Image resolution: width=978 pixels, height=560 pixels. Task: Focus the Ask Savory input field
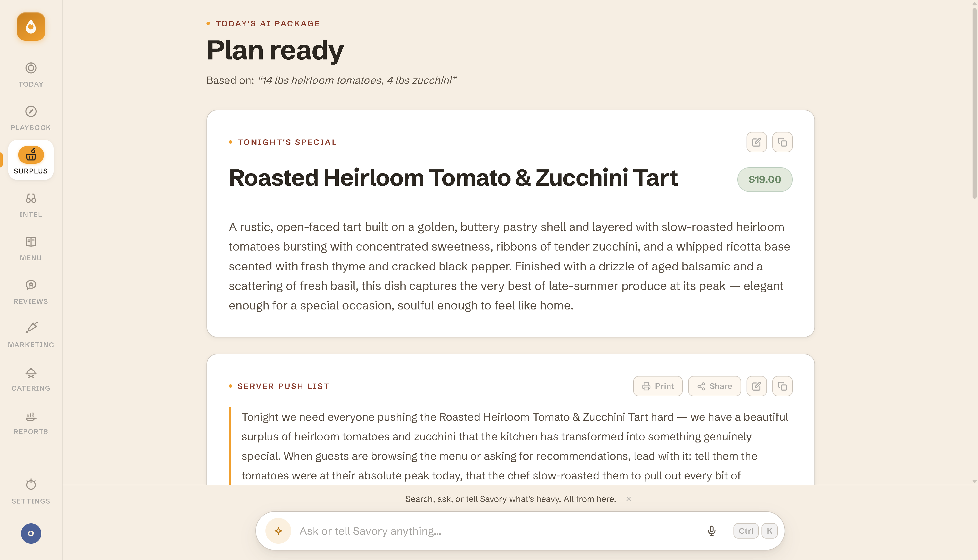(497, 531)
